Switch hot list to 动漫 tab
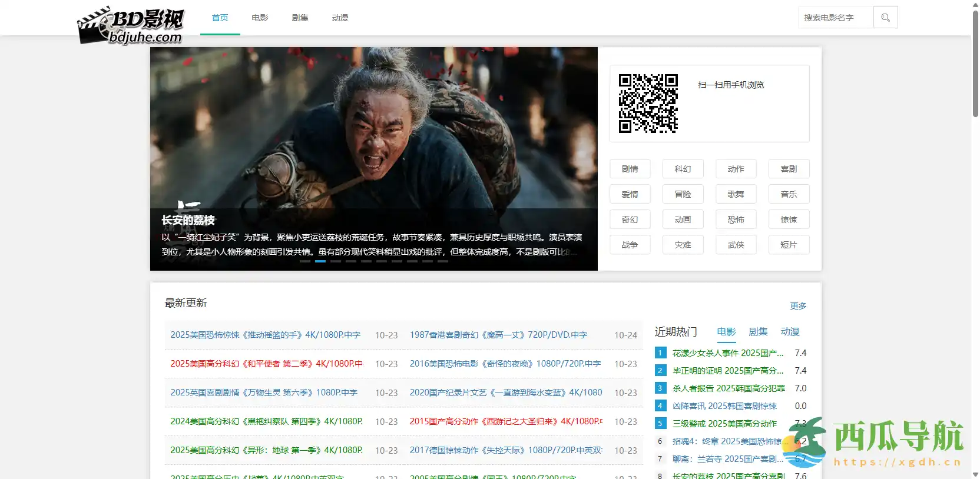 coord(790,332)
